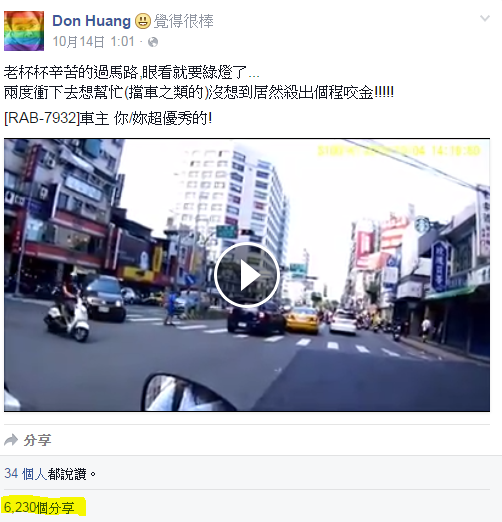The height and width of the screenshot is (522, 502).
Task: Click the yellow dashcam timestamp overlay in the video
Action: [399, 151]
